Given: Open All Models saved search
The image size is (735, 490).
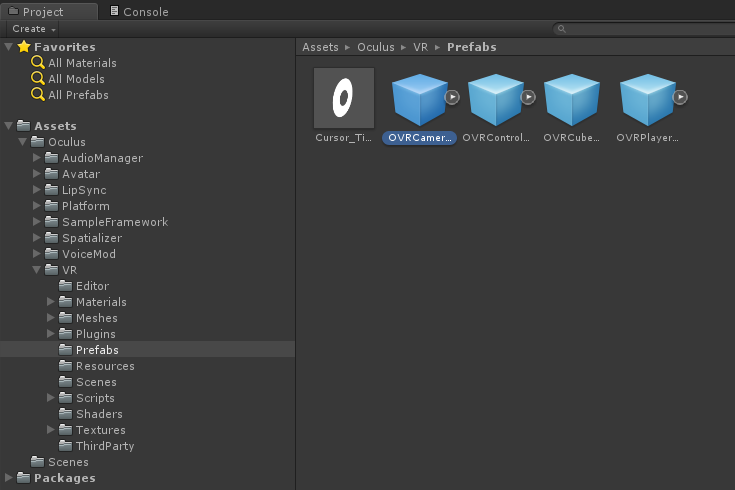Looking at the screenshot, I should pos(76,79).
